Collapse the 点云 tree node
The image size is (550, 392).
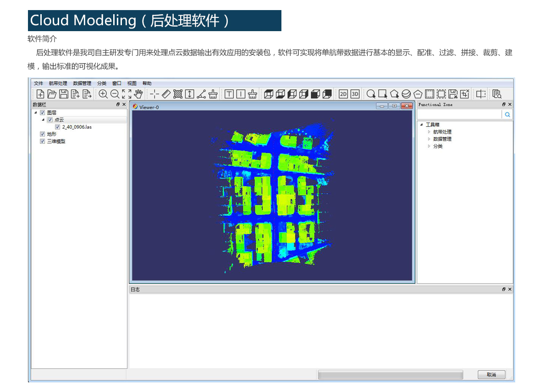click(x=44, y=120)
